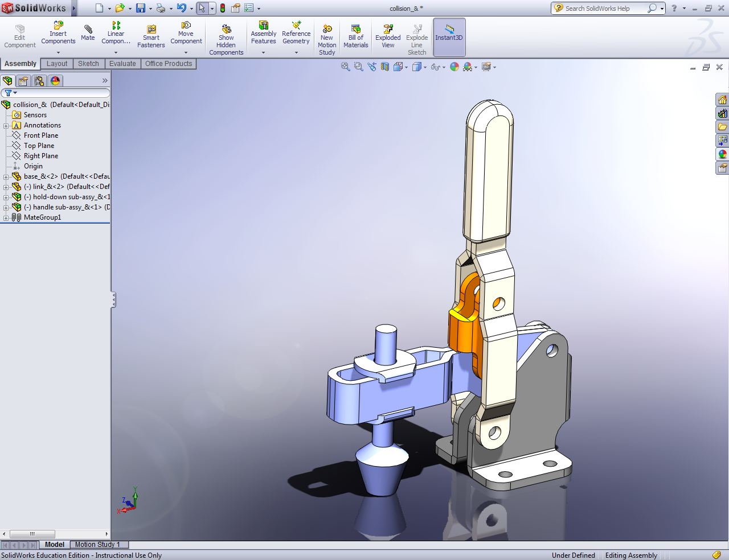Viewport: 729px width, 560px height.
Task: Click Show Hidden Components
Action: [x=226, y=40]
